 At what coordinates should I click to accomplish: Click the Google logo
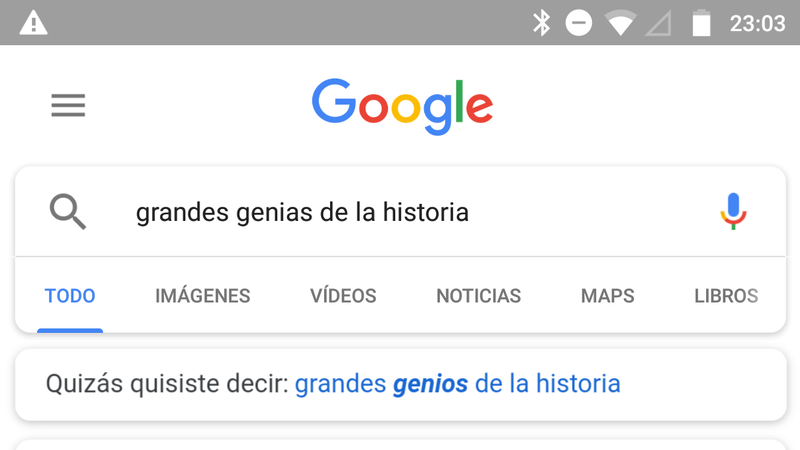tap(402, 106)
